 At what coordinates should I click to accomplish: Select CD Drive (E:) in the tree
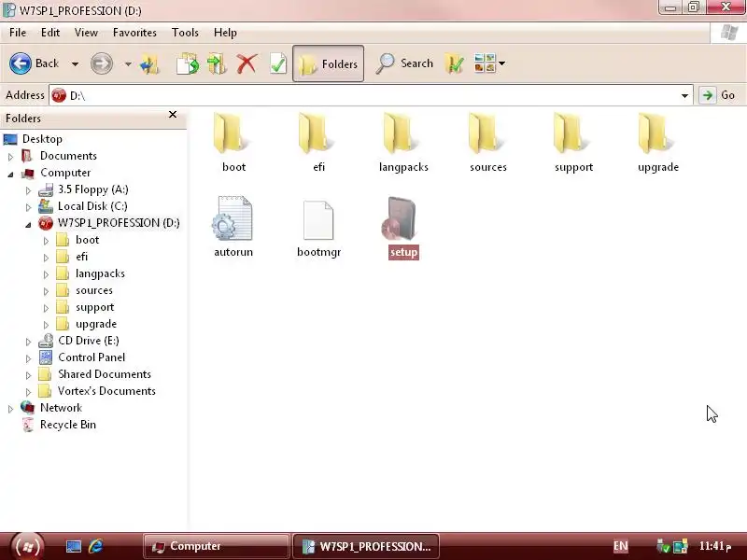pyautogui.click(x=89, y=341)
